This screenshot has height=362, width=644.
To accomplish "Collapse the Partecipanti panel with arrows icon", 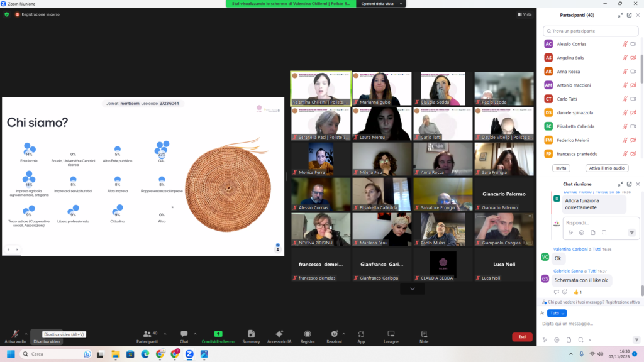I will click(x=620, y=15).
